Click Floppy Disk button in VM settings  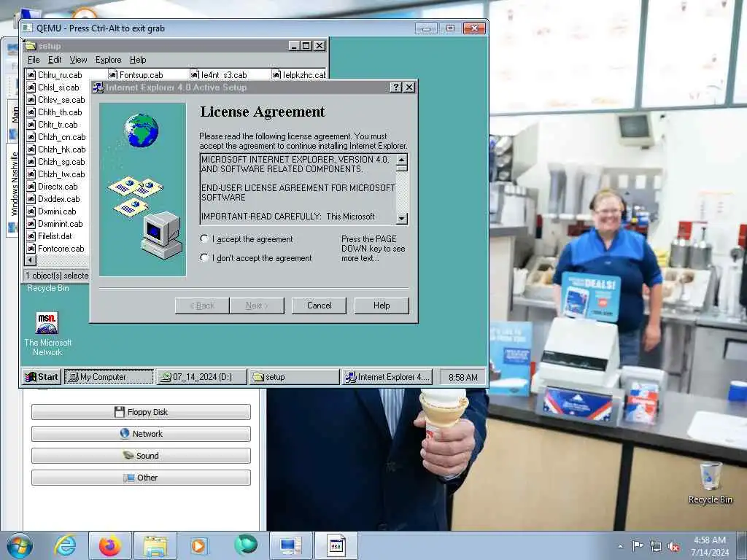coord(141,412)
